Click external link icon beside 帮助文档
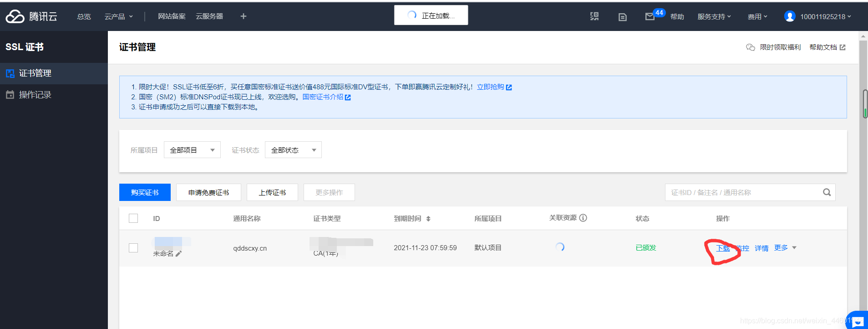Viewport: 868px width, 329px height. (x=843, y=47)
